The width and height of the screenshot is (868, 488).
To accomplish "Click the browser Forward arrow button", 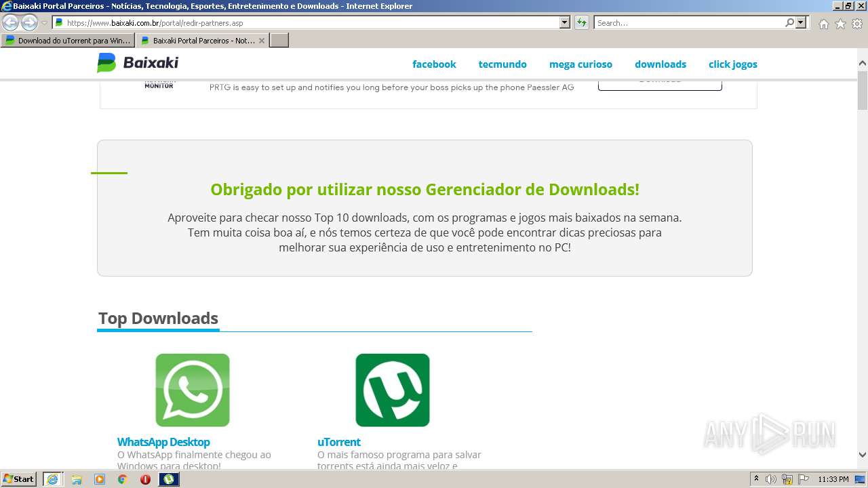I will 29,23.
